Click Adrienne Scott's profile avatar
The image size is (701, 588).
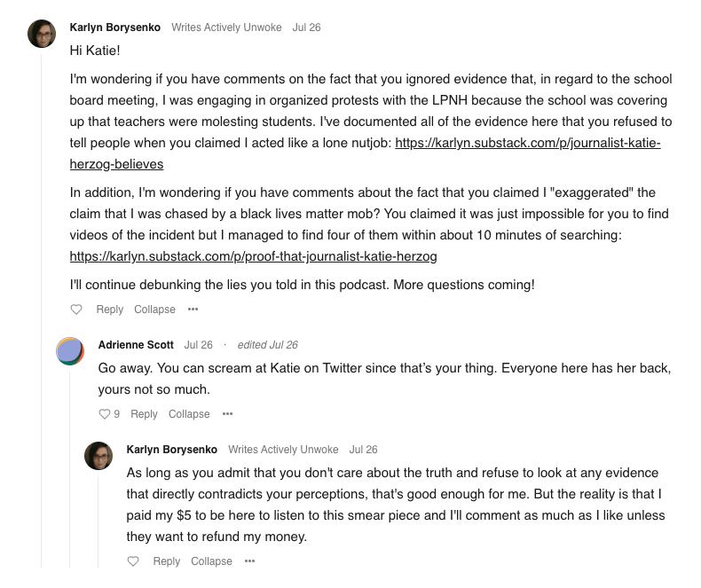70,351
